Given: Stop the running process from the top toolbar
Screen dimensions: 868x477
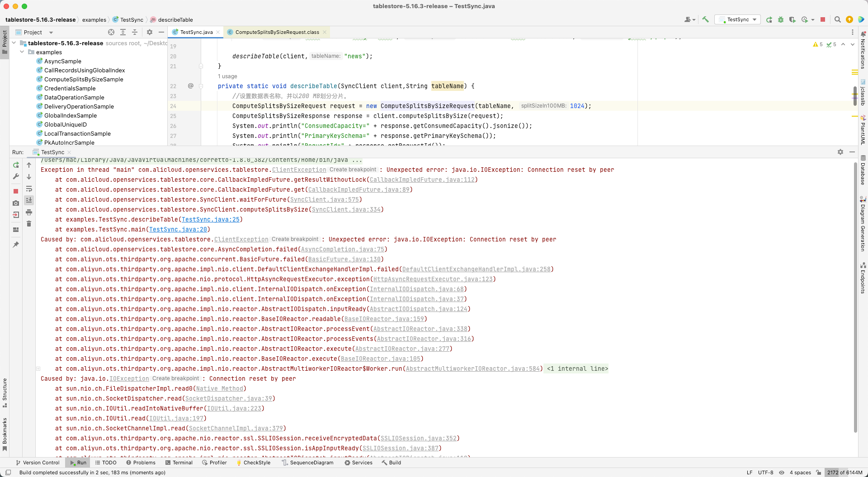Looking at the screenshot, I should pyautogui.click(x=823, y=19).
